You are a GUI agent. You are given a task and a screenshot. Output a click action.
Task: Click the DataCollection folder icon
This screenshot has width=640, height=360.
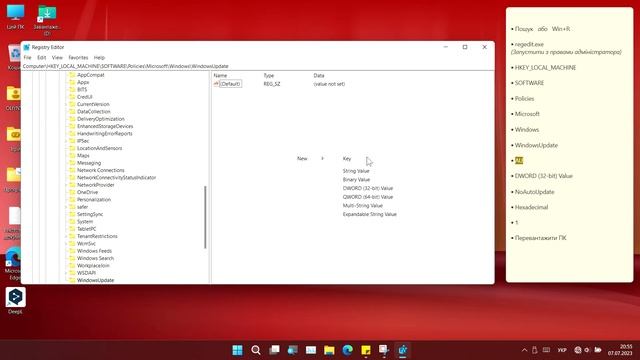point(73,111)
